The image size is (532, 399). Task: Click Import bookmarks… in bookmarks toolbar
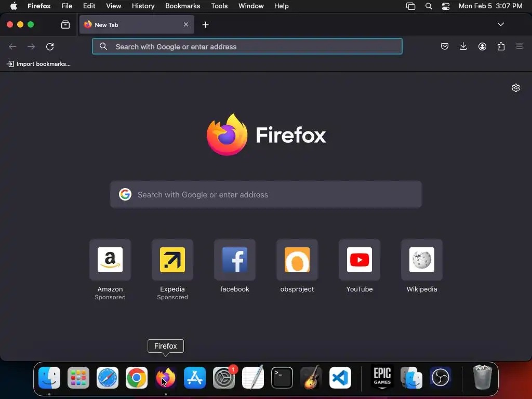38,64
